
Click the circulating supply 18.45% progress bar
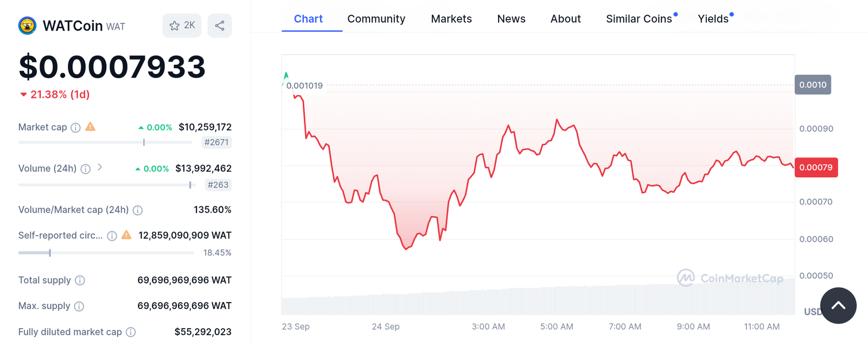click(107, 253)
